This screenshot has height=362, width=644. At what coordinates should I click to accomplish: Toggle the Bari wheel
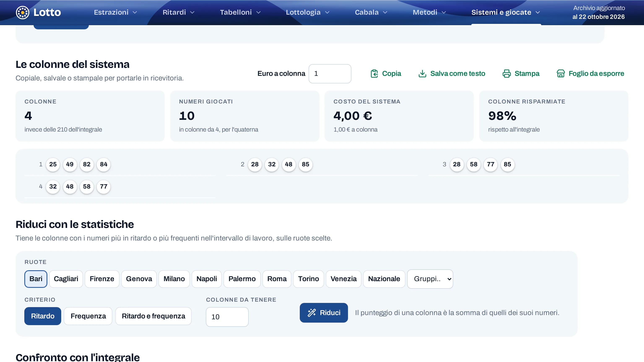[x=36, y=279]
